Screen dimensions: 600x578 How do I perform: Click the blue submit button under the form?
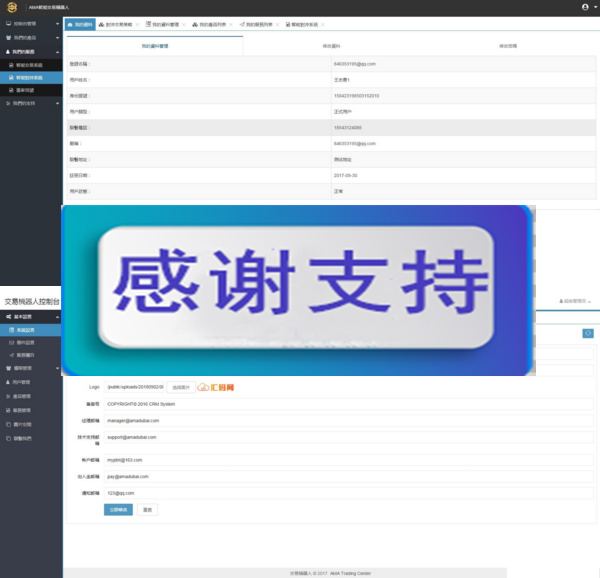coord(117,509)
